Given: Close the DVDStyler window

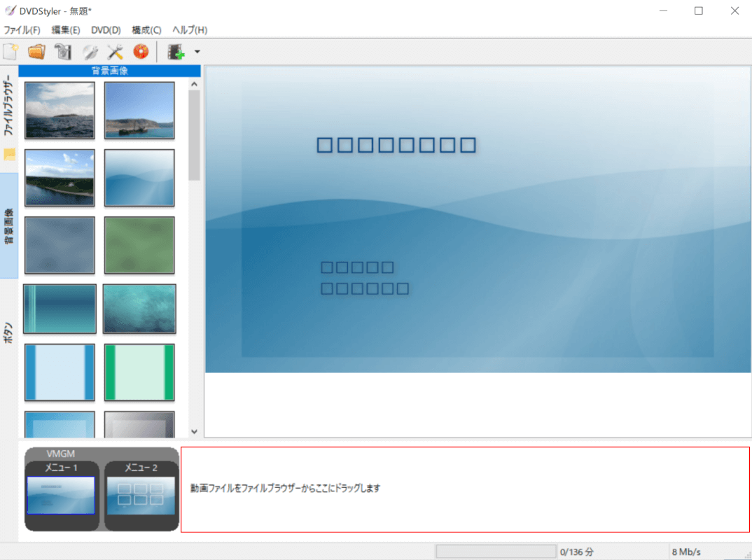Looking at the screenshot, I should 734,10.
